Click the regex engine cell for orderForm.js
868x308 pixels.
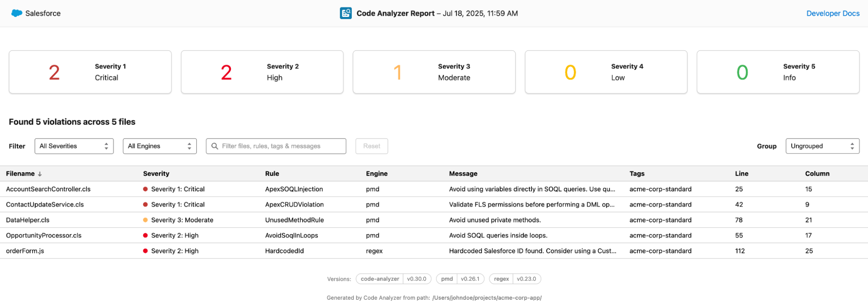374,251
